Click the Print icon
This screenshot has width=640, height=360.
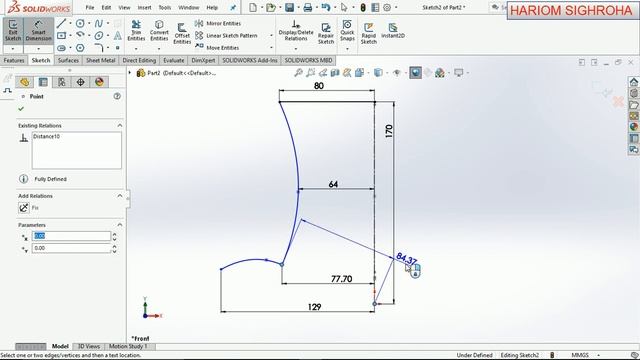tap(308, 7)
